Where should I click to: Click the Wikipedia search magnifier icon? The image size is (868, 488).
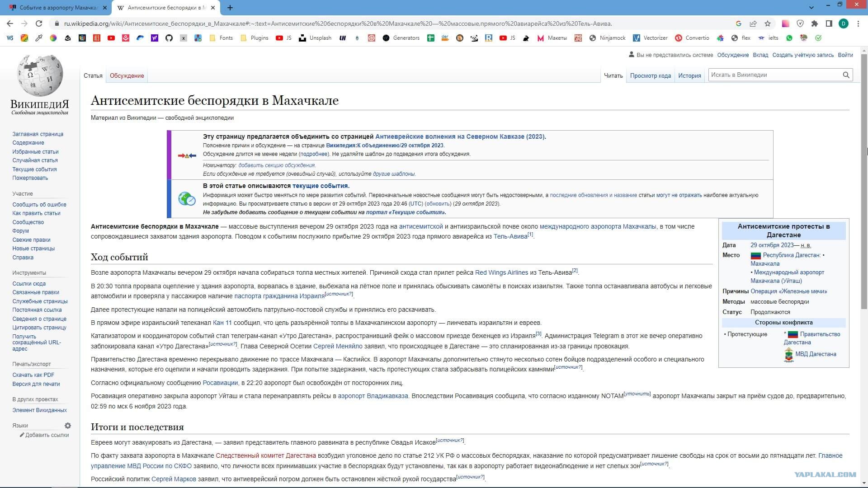click(x=846, y=75)
